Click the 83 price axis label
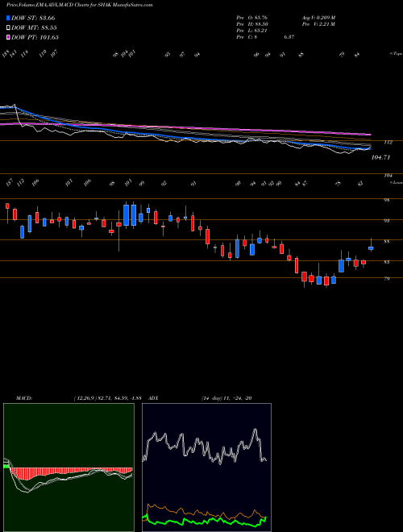Image resolution: width=403 pixels, height=532 pixels. 386,262
